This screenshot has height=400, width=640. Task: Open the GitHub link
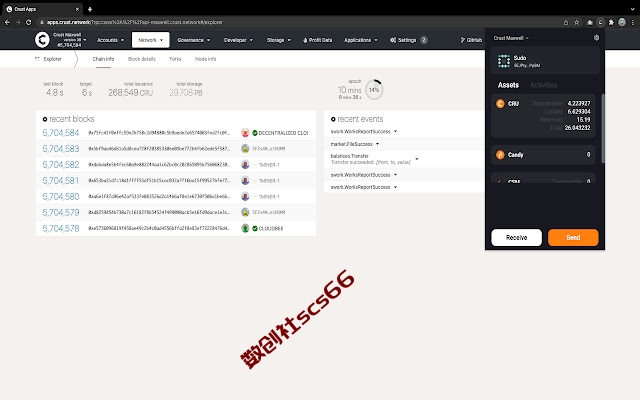pyautogui.click(x=471, y=40)
